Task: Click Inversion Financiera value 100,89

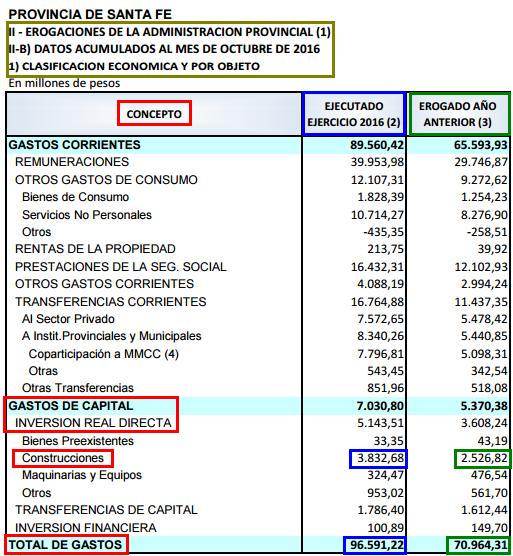Action: point(385,527)
